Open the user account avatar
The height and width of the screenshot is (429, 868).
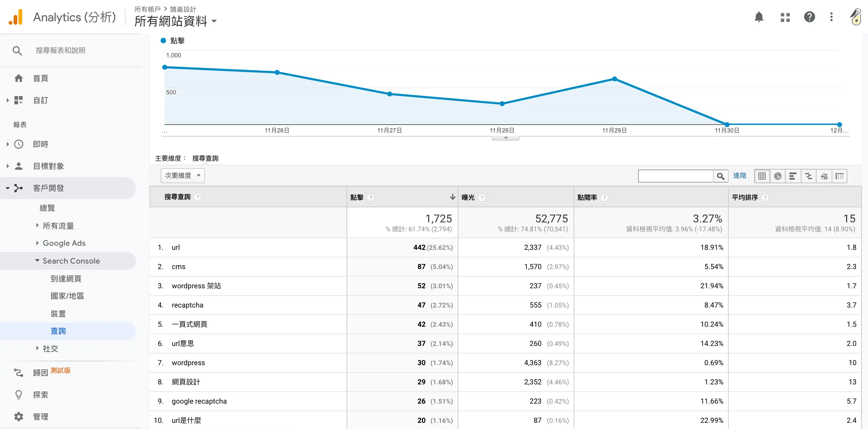click(856, 17)
